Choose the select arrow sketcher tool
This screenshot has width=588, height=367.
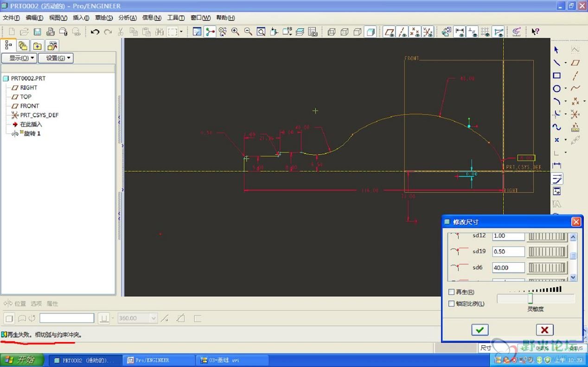(556, 50)
